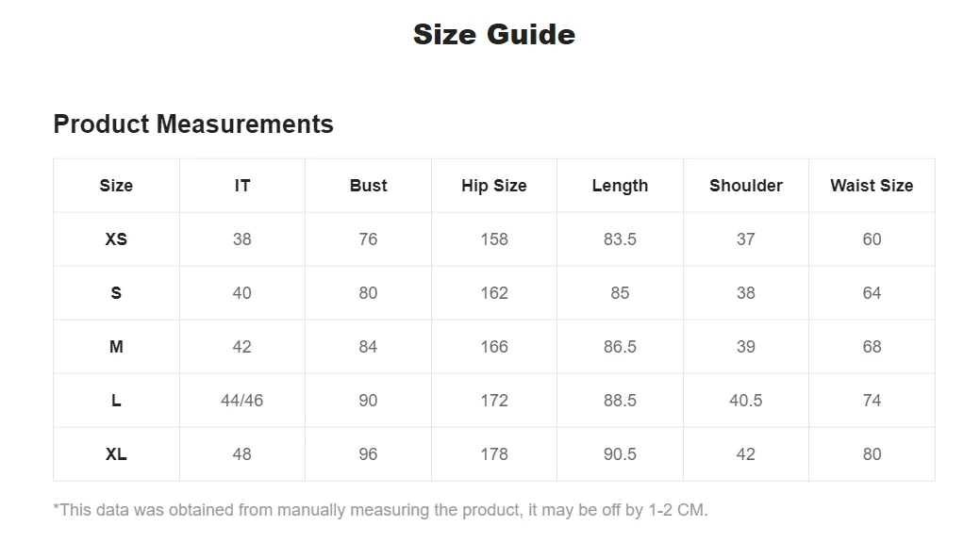Click the XS size row label
Viewport: 980px width, 543px height.
(116, 239)
